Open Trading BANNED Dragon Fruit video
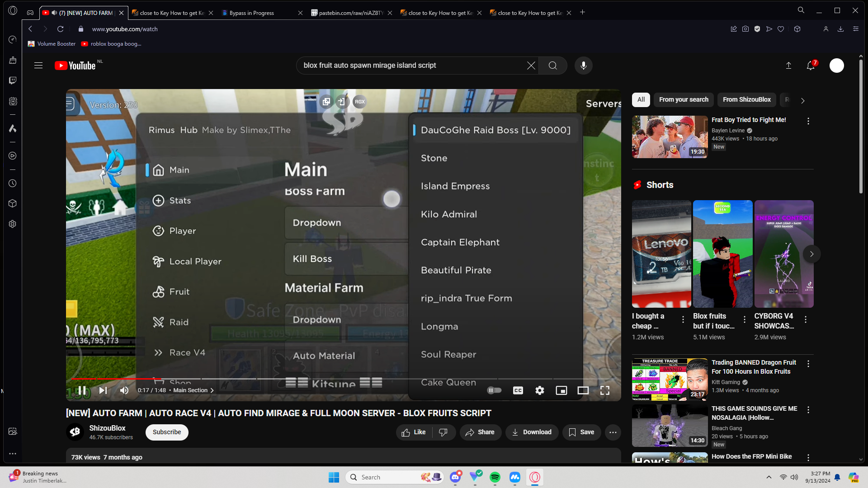Screen dimensions: 868x488 [670, 380]
